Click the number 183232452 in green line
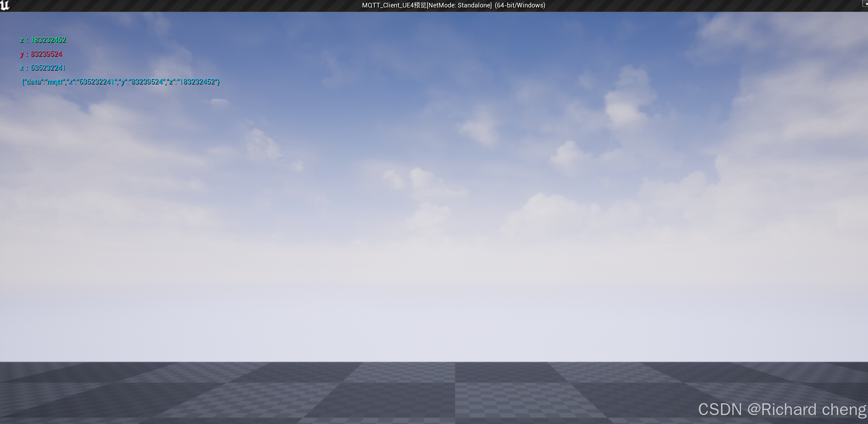 coord(48,40)
